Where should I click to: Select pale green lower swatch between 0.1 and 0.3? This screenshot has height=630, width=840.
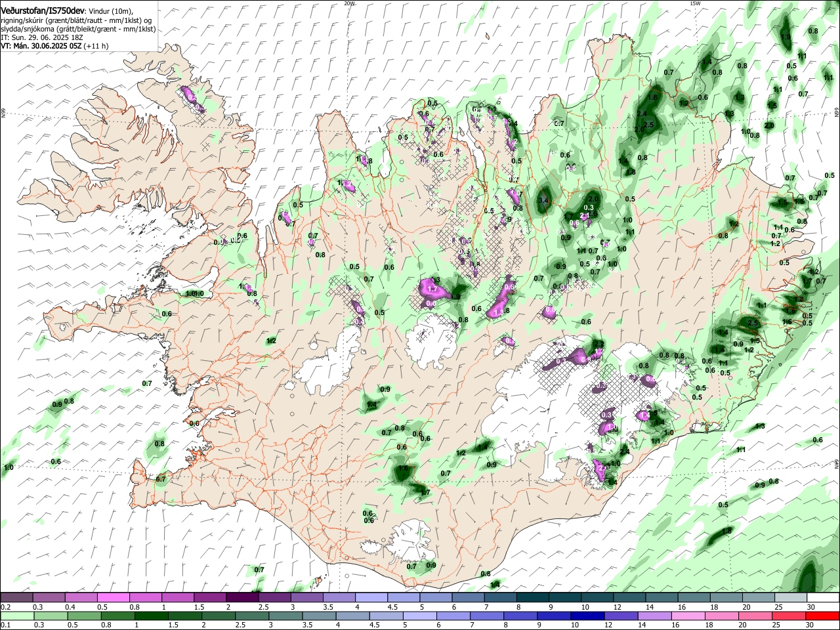16,616
